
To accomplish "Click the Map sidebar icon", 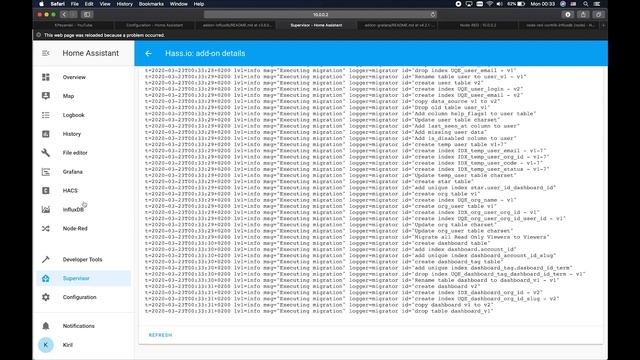I will point(46,96).
